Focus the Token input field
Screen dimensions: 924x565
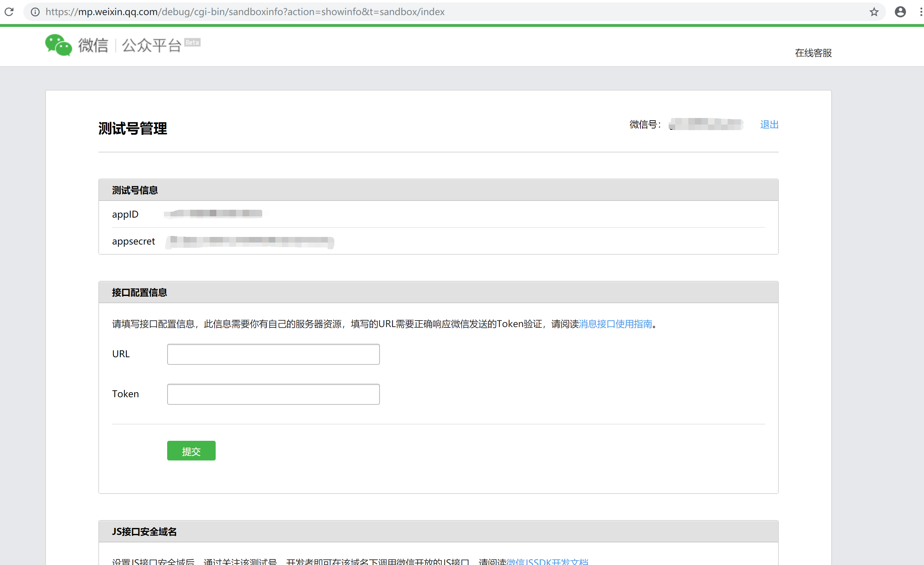273,394
